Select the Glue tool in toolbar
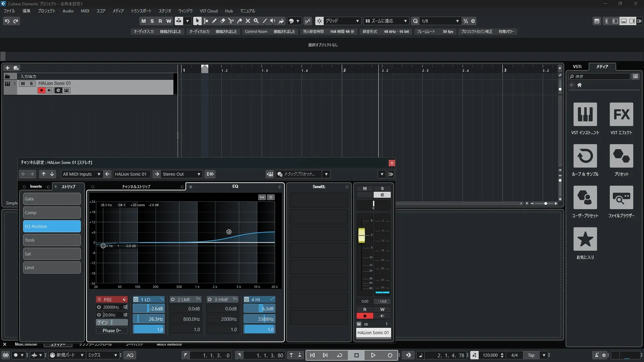The width and height of the screenshot is (644, 362). [x=239, y=21]
